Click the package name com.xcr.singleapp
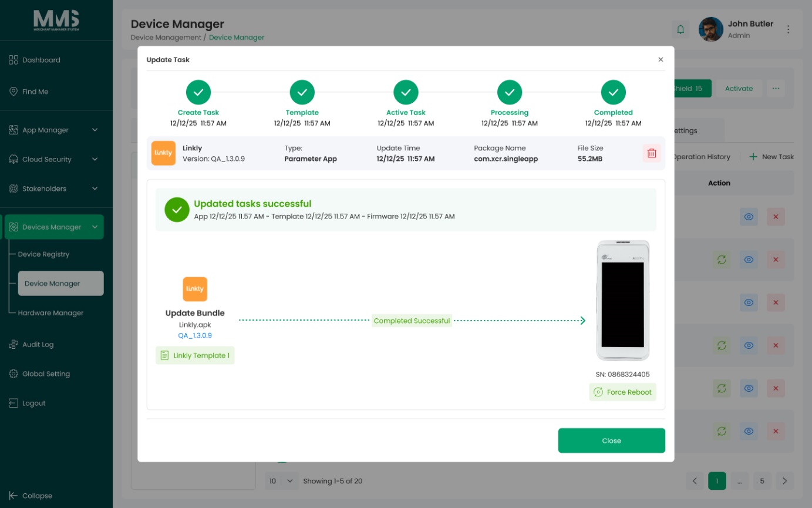812x508 pixels. coord(506,159)
